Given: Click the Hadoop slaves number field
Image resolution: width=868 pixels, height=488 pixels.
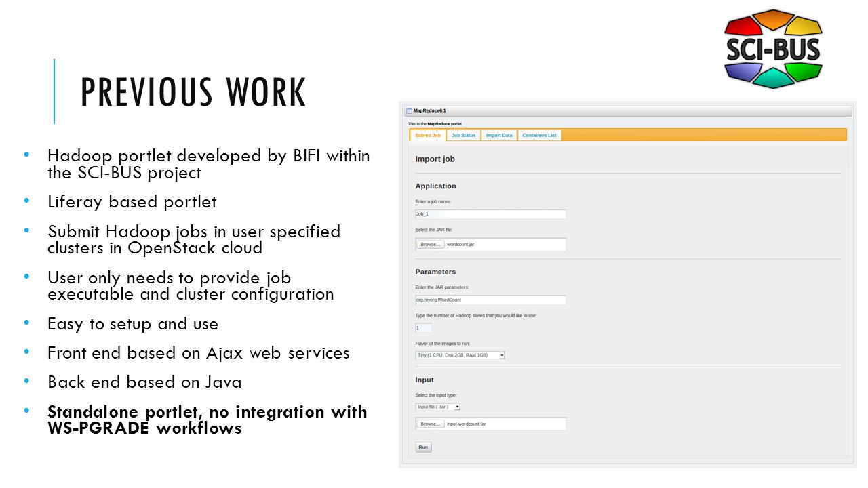Looking at the screenshot, I should pos(423,328).
